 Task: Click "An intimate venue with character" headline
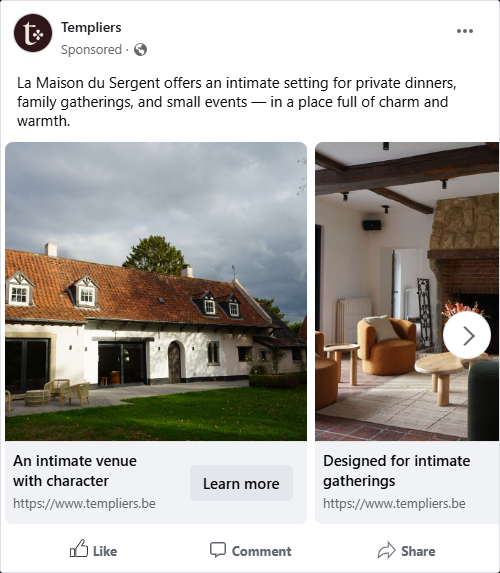[75, 471]
